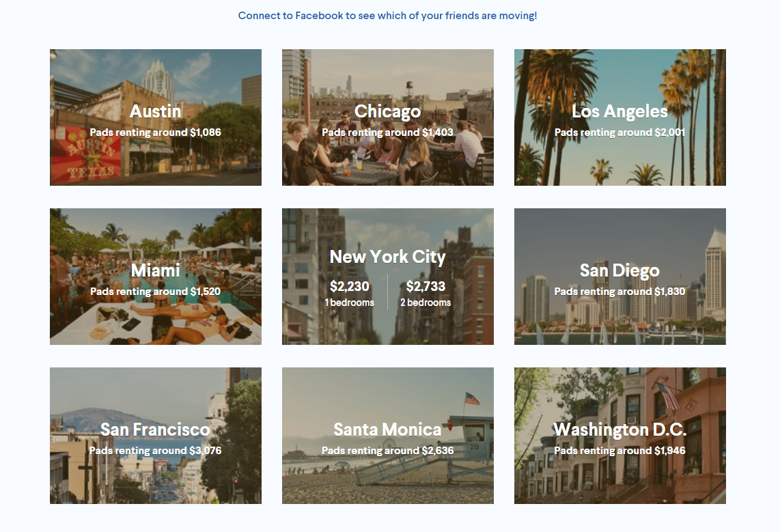Select the $2,733 2 bedrooms price
The image size is (780, 532).
point(426,292)
